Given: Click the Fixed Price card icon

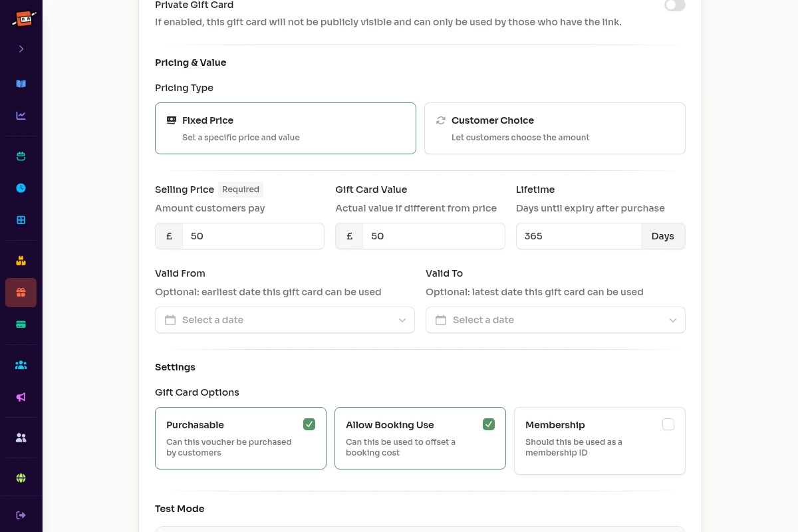Looking at the screenshot, I should tap(172, 120).
